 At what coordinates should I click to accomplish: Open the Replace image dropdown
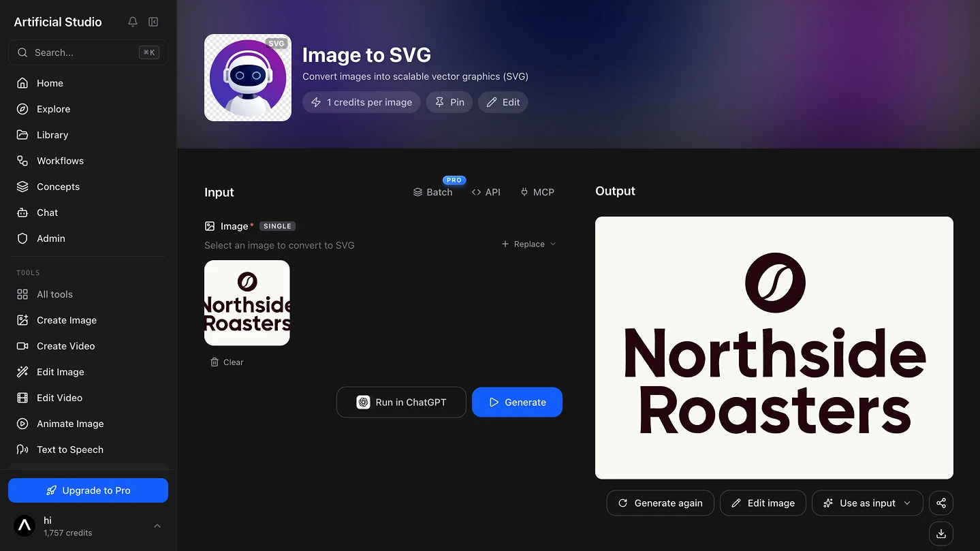point(529,244)
